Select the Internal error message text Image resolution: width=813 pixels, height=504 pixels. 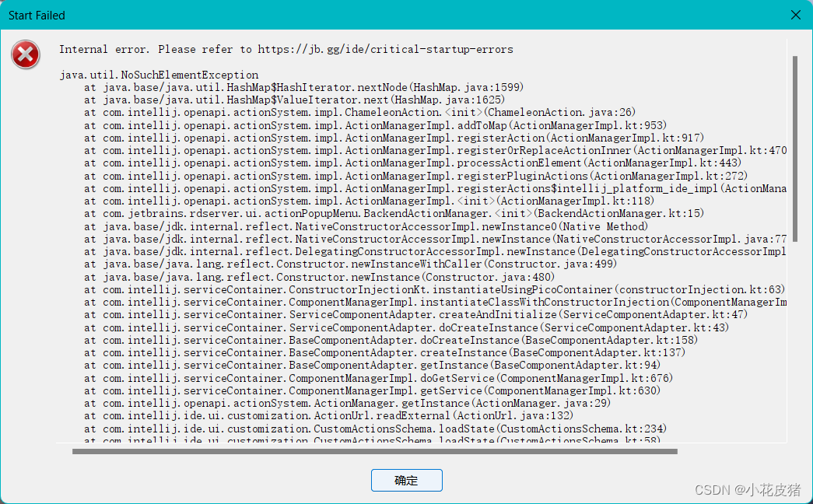coord(286,49)
